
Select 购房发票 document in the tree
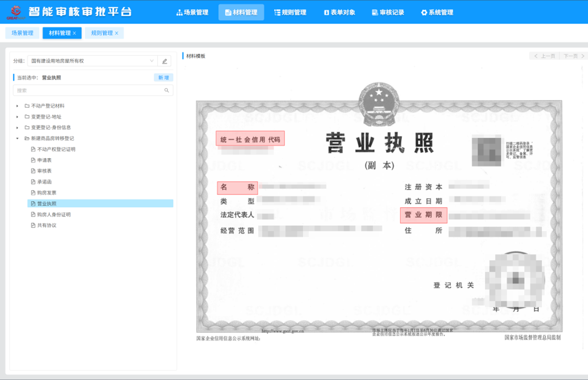[47, 193]
